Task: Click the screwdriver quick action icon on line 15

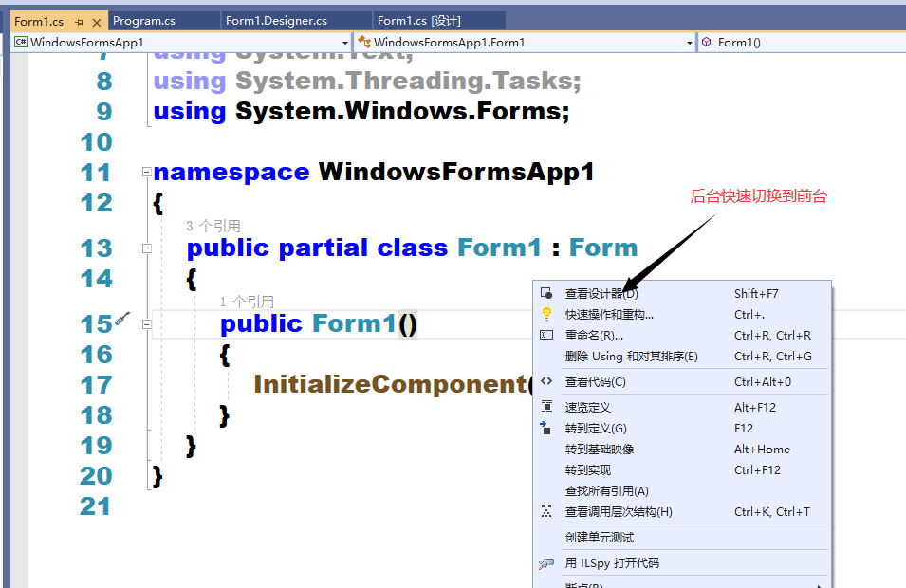Action: click(x=122, y=319)
